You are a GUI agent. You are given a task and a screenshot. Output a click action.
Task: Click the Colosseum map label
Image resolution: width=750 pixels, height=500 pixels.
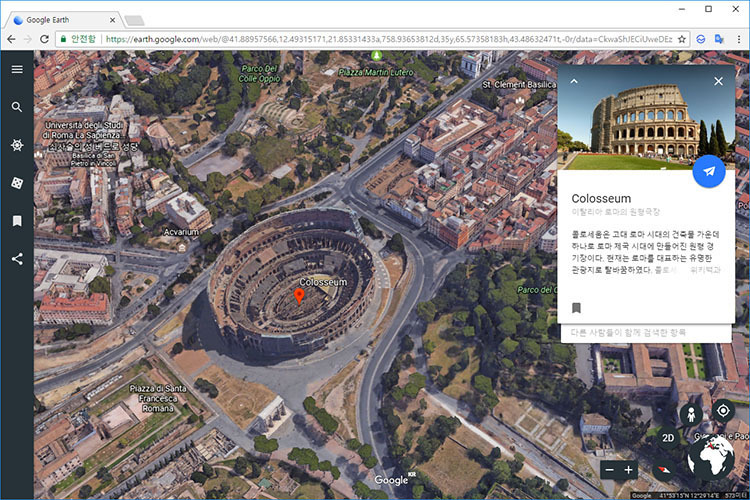(323, 282)
